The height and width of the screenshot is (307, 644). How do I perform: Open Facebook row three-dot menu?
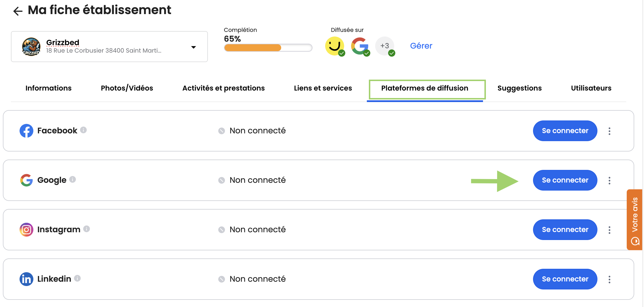click(x=609, y=131)
